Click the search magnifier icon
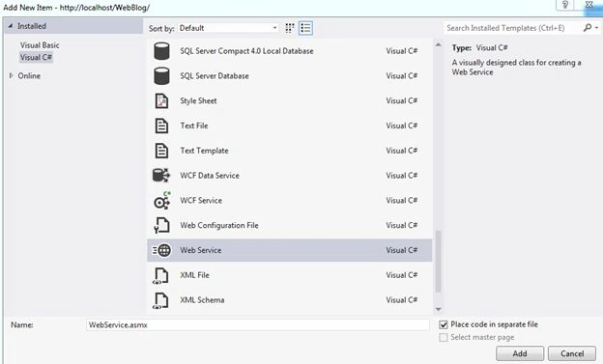 588,28
